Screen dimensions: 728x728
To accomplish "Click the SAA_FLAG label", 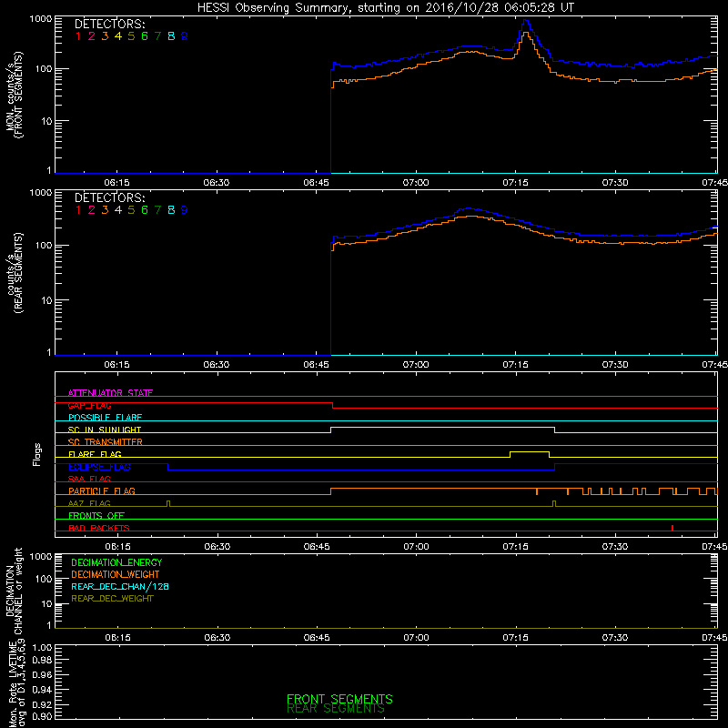I will click(x=89, y=479).
